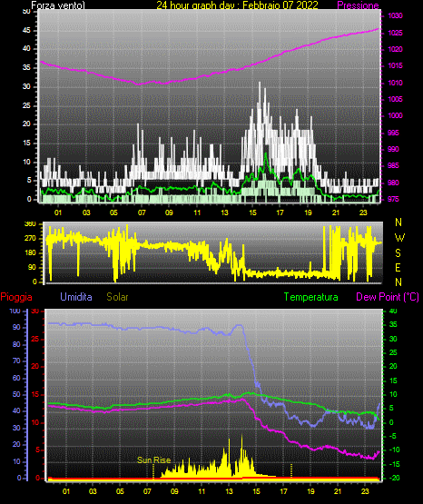Click hour 07 on wind graph axis
The width and height of the screenshot is (423, 504).
pyautogui.click(x=142, y=212)
